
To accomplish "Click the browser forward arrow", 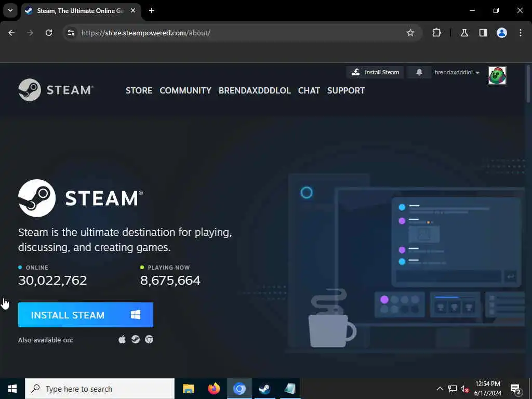I will (30, 33).
